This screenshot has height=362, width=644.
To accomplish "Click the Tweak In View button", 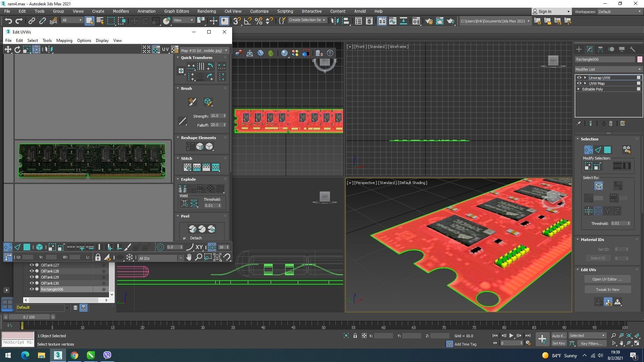I will pos(607,290).
